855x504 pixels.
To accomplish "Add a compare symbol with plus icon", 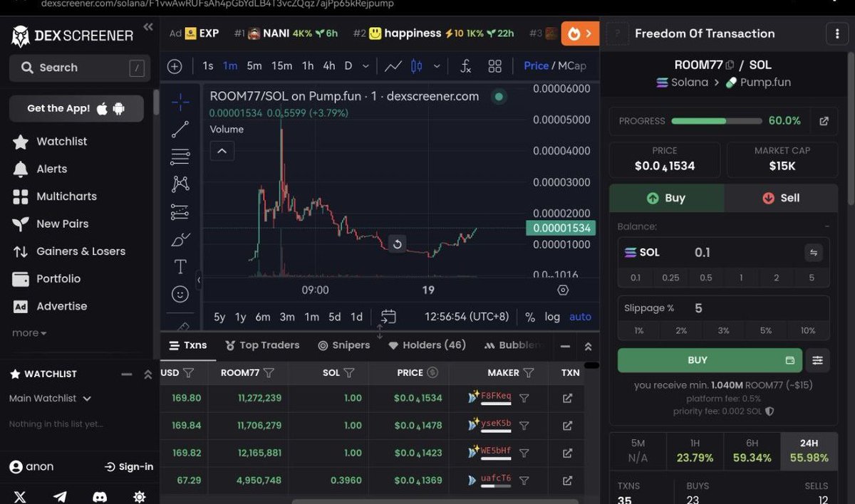I will coord(175,66).
